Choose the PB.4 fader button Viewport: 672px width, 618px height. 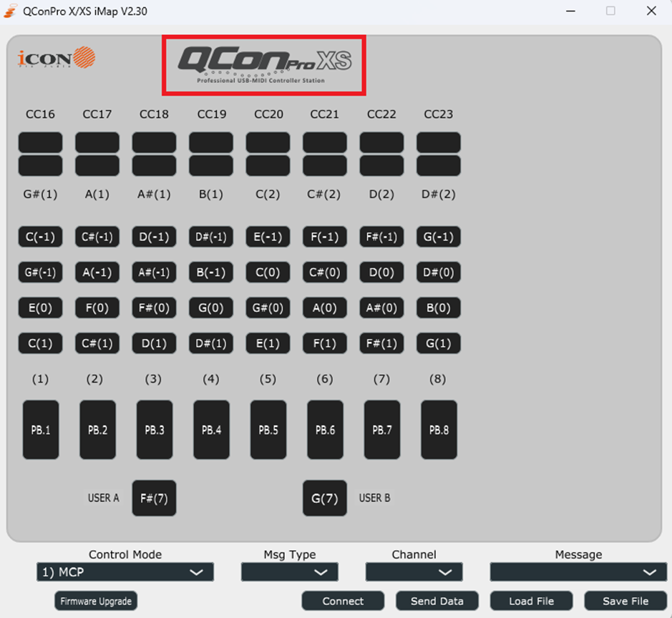(x=212, y=430)
